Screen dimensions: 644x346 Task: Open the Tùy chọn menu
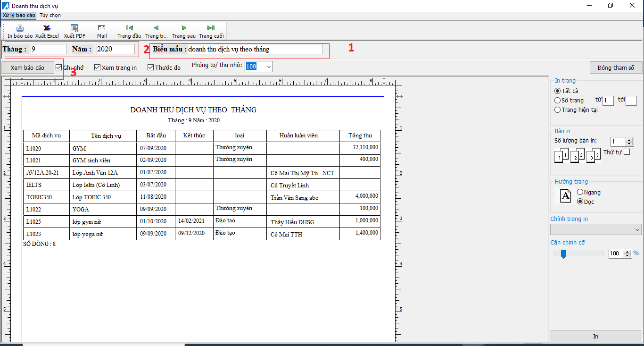coord(50,15)
